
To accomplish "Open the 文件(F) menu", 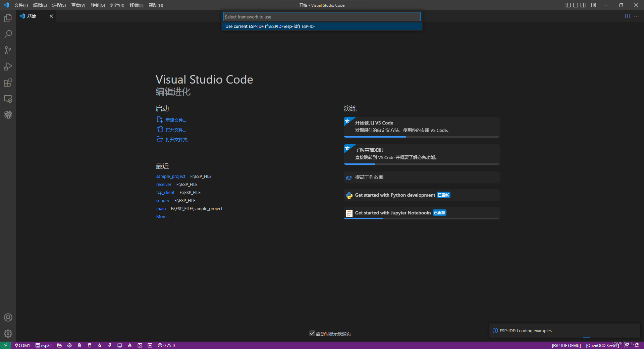I will [x=21, y=5].
